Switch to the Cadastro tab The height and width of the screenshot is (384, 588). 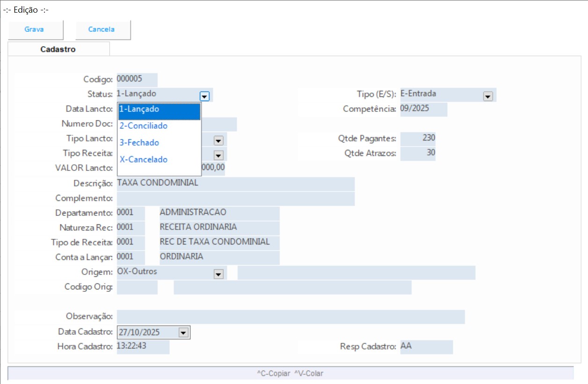[x=58, y=49]
